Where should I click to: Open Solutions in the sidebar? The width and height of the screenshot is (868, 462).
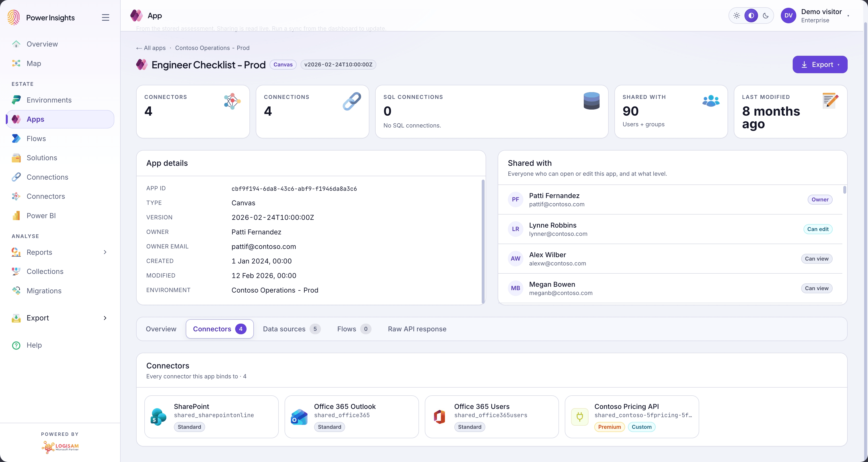click(x=60, y=158)
